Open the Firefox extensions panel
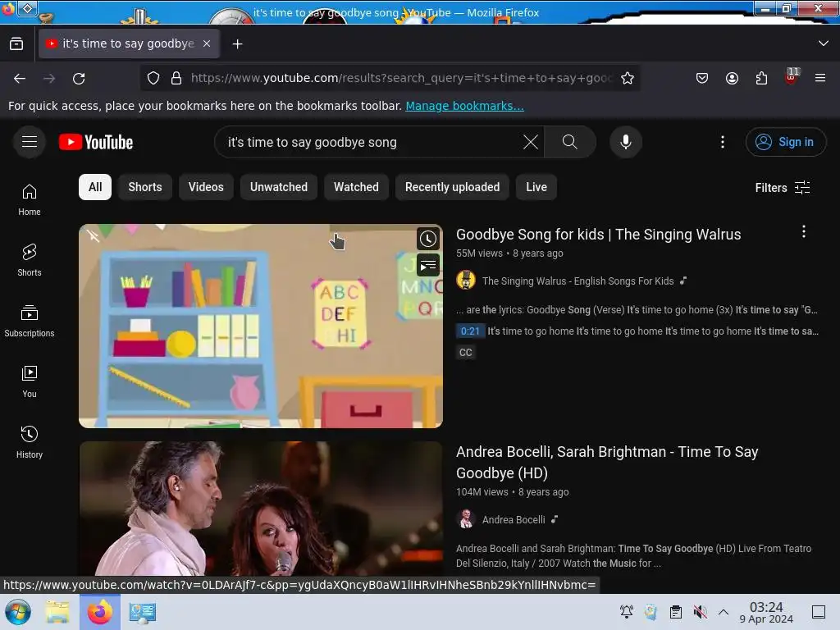Screen dimensions: 840x630 761,78
